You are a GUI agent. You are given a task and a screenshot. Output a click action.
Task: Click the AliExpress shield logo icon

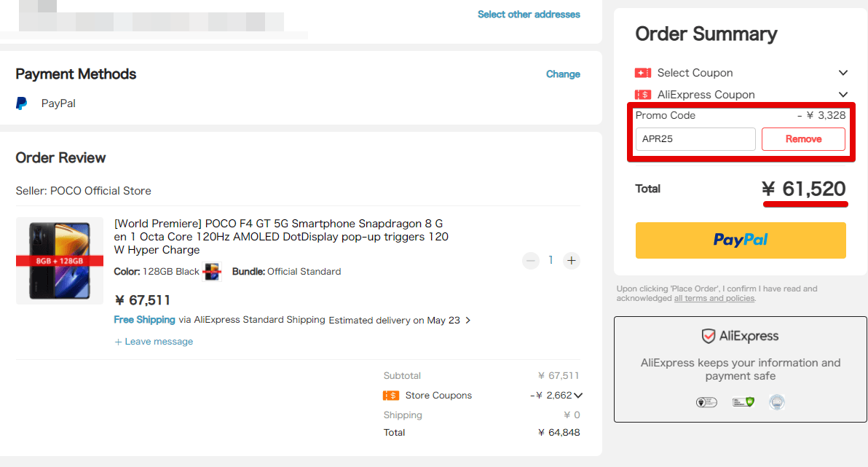[x=709, y=336]
